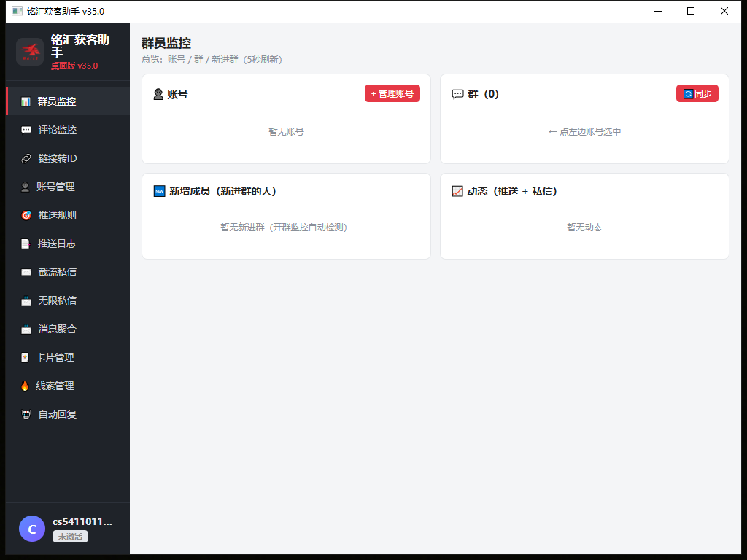The image size is (747, 560).
Task: Open the 自动回复 section
Action: pos(68,414)
